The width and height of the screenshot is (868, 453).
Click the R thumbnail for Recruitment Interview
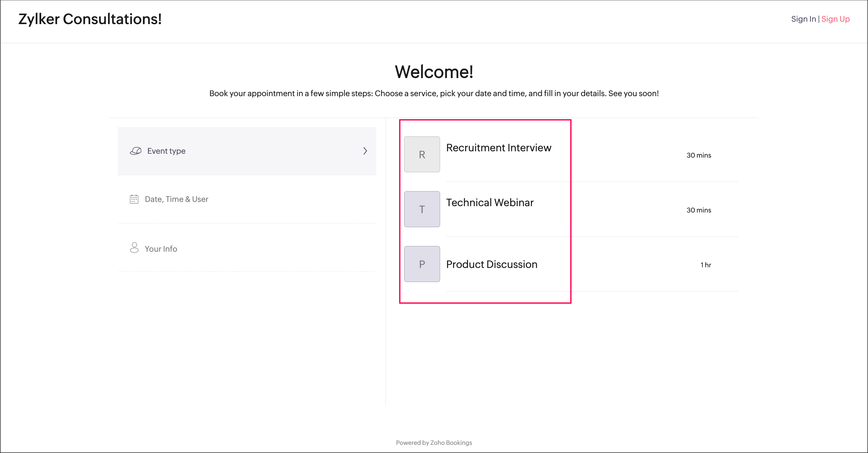click(x=422, y=154)
